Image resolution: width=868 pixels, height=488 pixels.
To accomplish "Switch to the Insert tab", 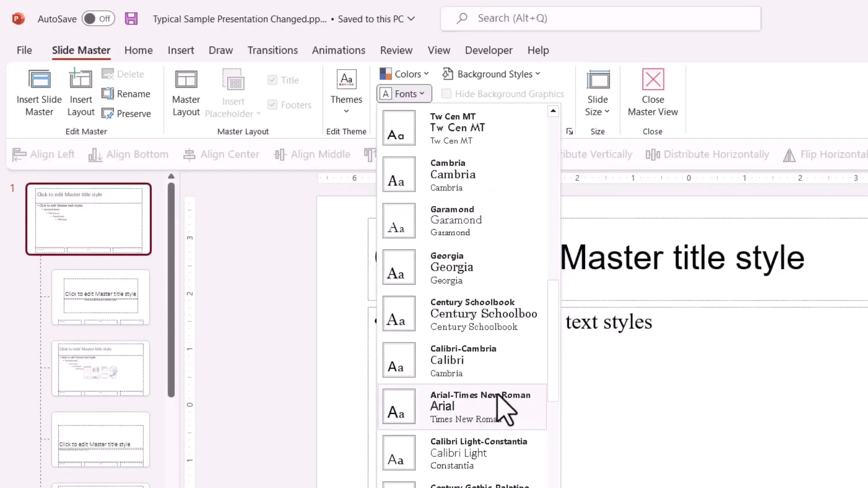I will pos(181,50).
